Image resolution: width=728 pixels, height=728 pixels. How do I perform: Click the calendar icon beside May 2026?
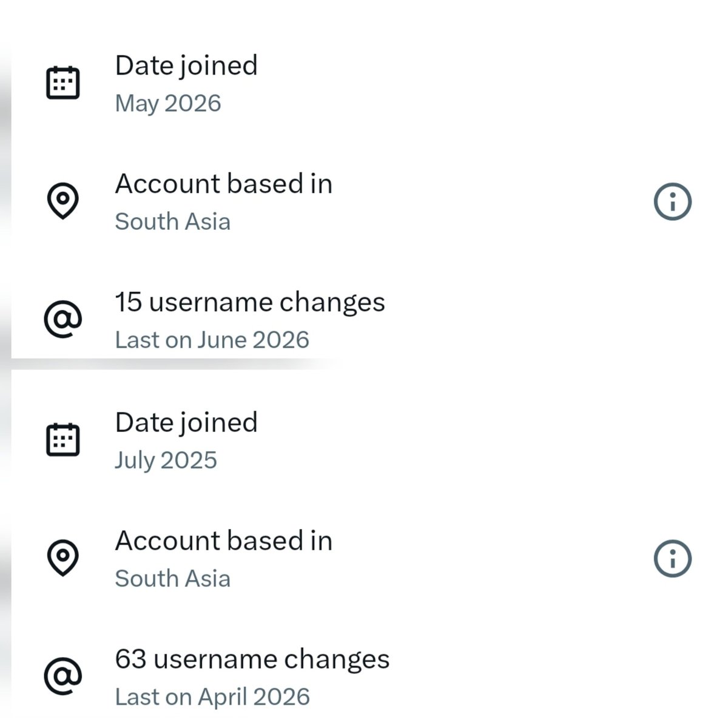coord(63,83)
